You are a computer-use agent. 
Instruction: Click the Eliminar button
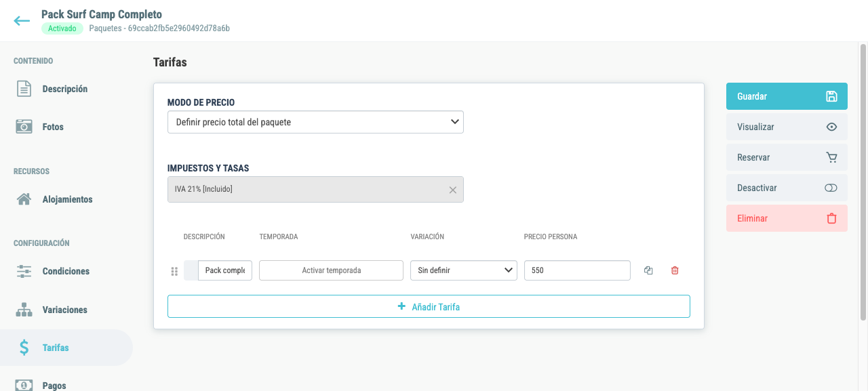point(787,218)
